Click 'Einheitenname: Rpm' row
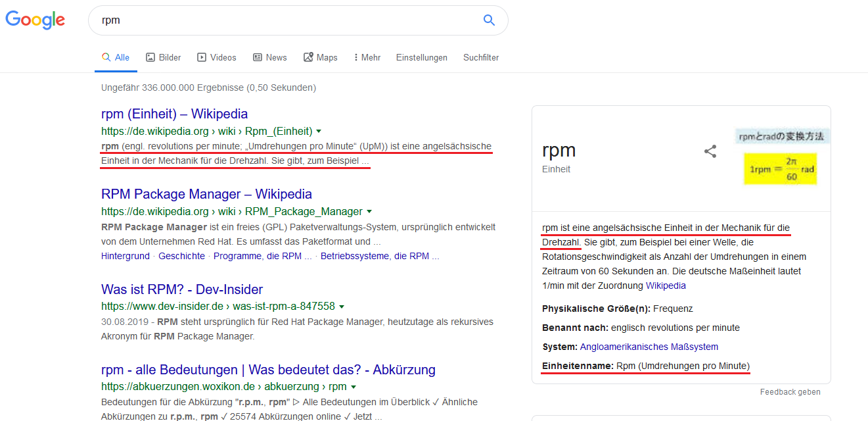Image resolution: width=868 pixels, height=421 pixels. coord(646,366)
